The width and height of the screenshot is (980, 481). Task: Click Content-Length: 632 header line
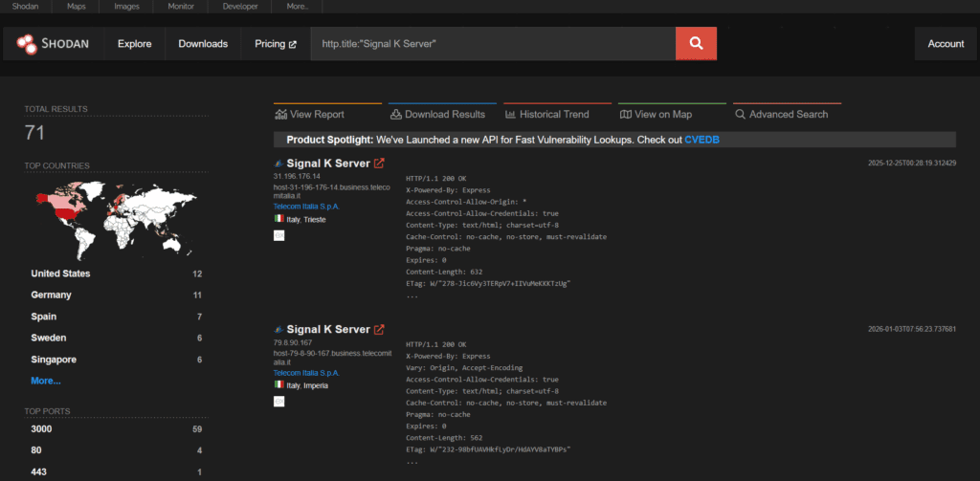coord(444,272)
